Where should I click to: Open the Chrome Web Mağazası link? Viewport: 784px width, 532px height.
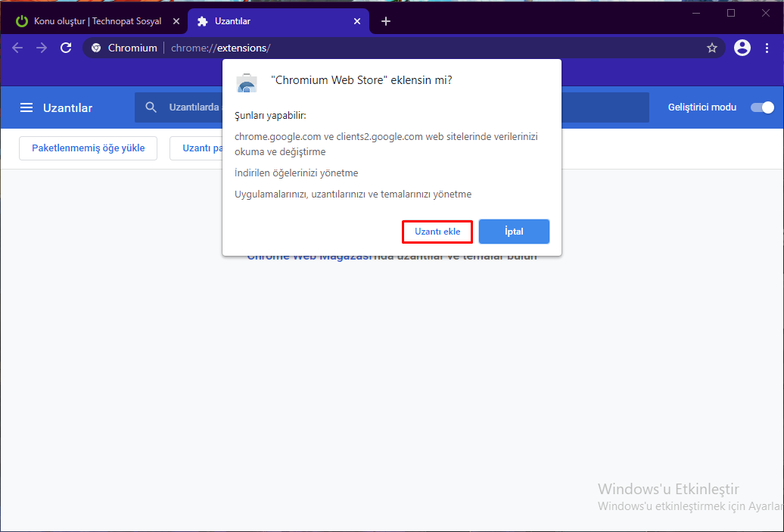pos(310,256)
